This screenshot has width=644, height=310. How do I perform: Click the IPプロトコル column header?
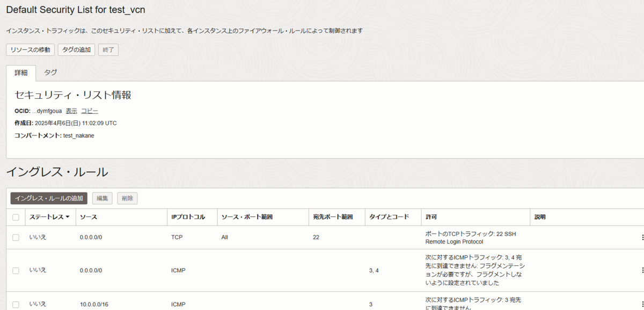click(188, 217)
